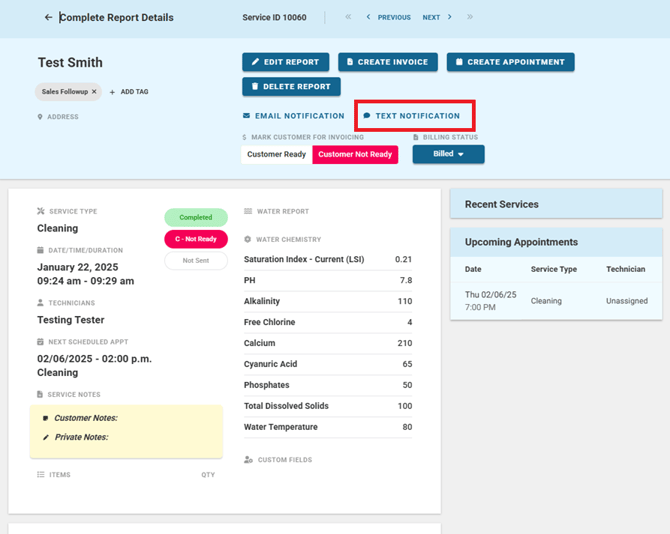
Task: Click the Create Invoice button
Action: [388, 62]
